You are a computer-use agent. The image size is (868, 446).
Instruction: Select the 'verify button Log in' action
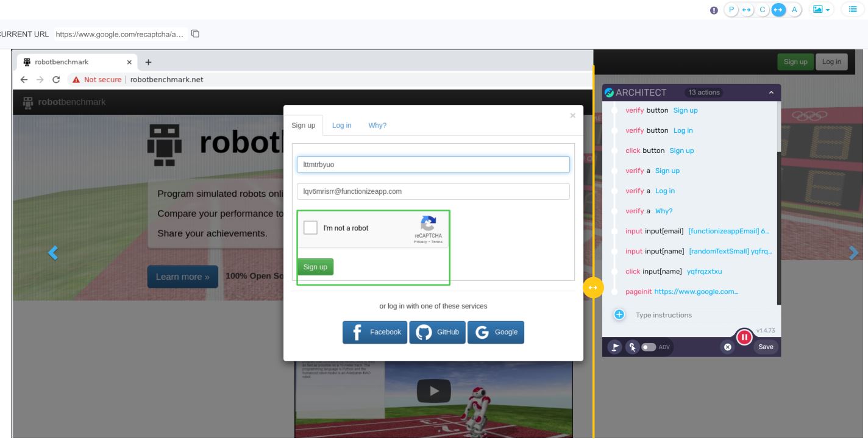pos(659,130)
